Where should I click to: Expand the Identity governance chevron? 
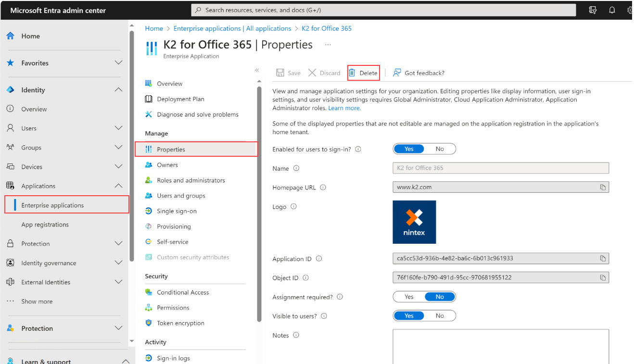click(x=118, y=263)
